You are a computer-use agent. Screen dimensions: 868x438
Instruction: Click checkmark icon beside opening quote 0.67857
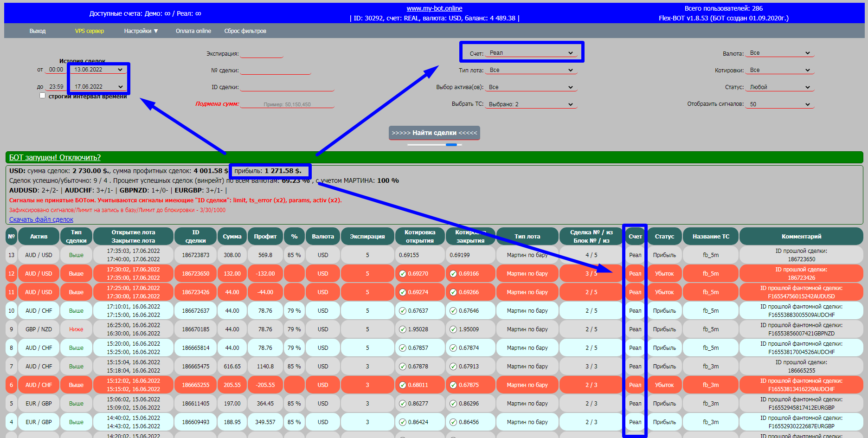pyautogui.click(x=403, y=348)
